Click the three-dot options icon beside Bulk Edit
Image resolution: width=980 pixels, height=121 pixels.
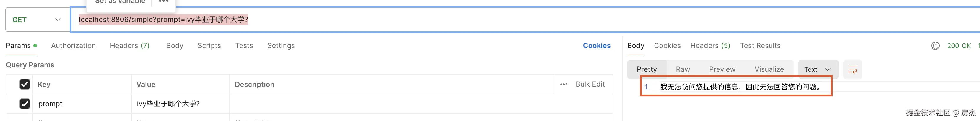pyautogui.click(x=564, y=84)
